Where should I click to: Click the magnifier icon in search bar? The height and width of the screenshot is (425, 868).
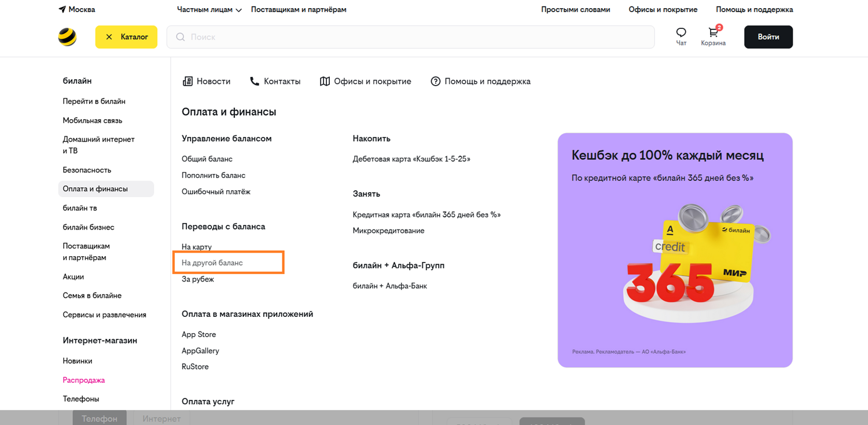pyautogui.click(x=181, y=37)
